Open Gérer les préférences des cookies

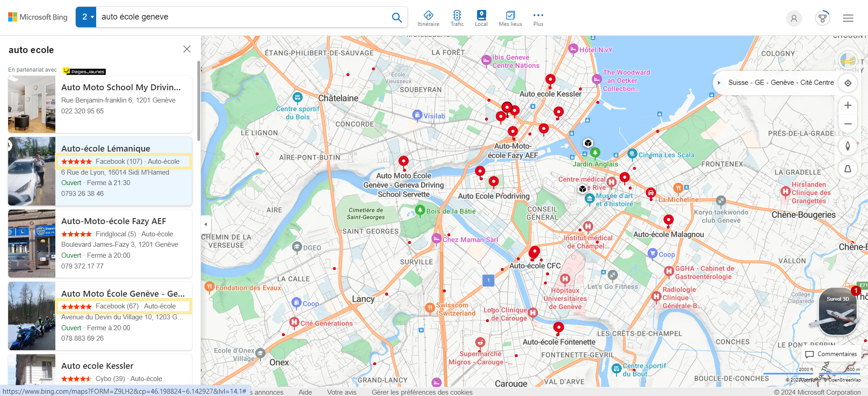[422, 392]
